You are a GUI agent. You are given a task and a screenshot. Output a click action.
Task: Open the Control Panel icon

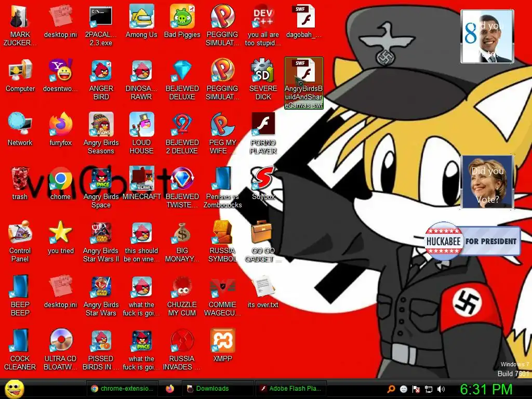pyautogui.click(x=20, y=242)
